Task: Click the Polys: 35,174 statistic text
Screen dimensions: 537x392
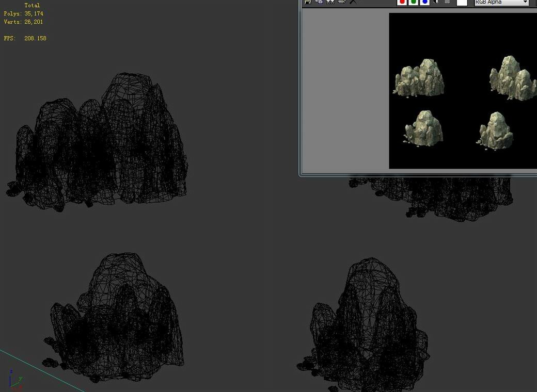Action: click(x=24, y=14)
